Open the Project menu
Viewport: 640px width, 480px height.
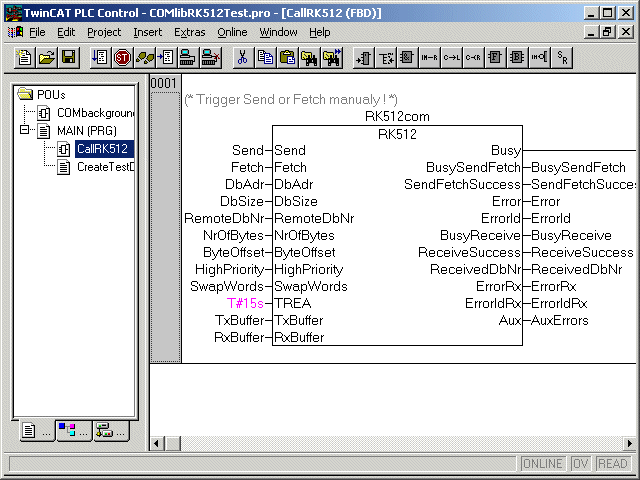click(104, 32)
